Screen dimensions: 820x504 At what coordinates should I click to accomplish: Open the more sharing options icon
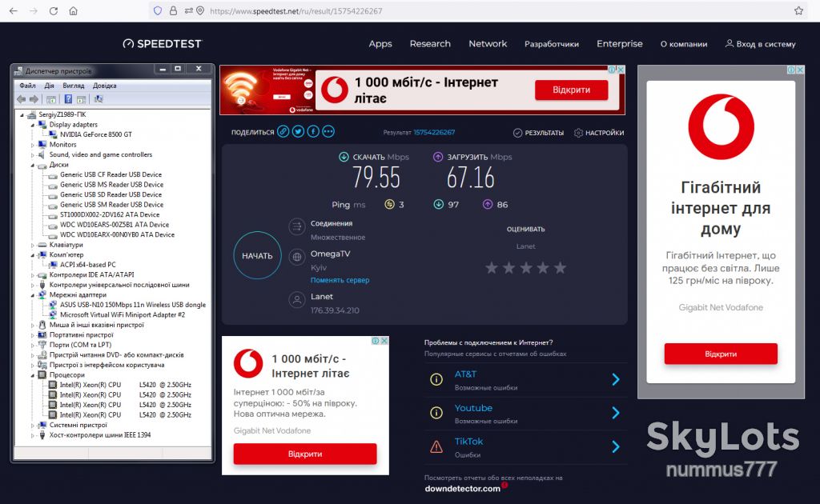click(x=328, y=132)
